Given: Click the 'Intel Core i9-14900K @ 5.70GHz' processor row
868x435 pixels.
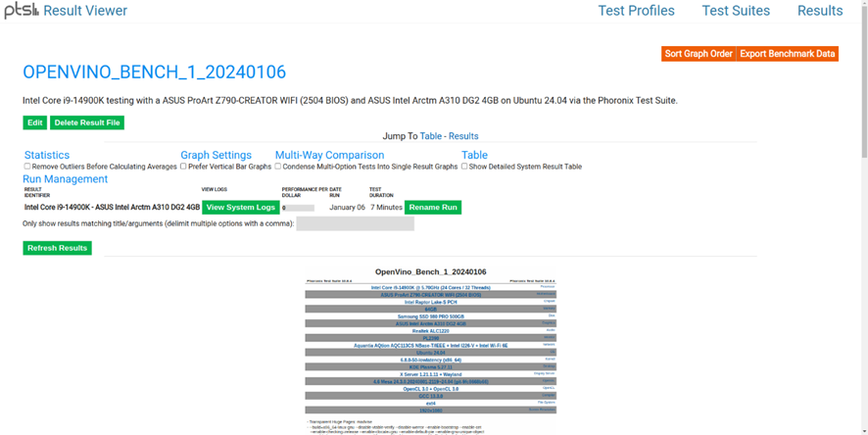Looking at the screenshot, I should 431,288.
